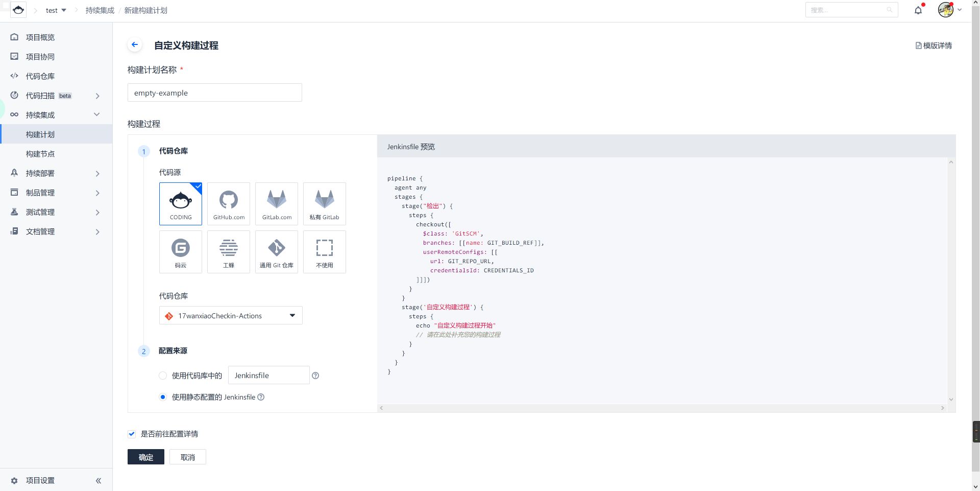Select the 私有 GitLab source option
This screenshot has height=491, width=980.
[325, 203]
